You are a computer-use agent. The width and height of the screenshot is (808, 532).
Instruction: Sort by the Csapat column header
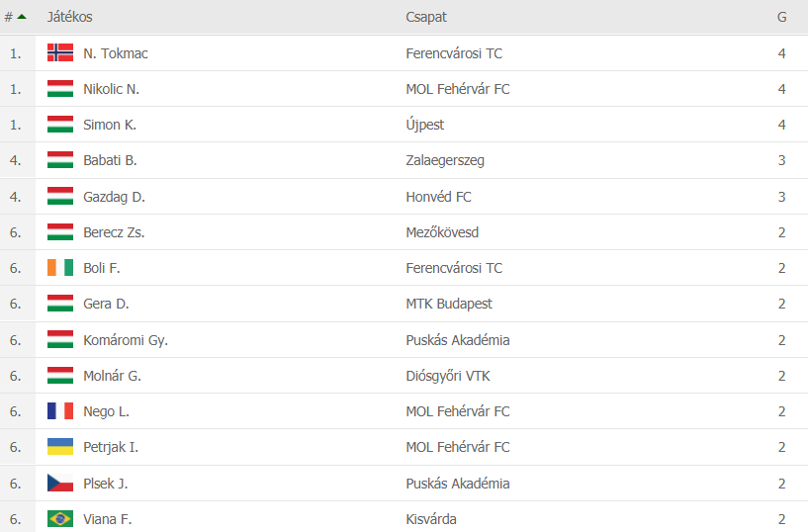(x=426, y=17)
